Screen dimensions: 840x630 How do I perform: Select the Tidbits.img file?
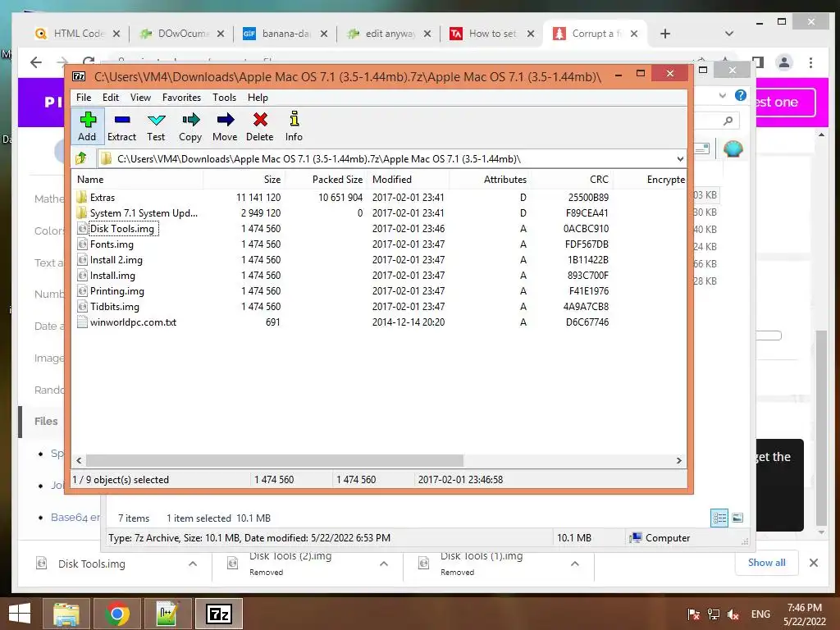coord(115,307)
